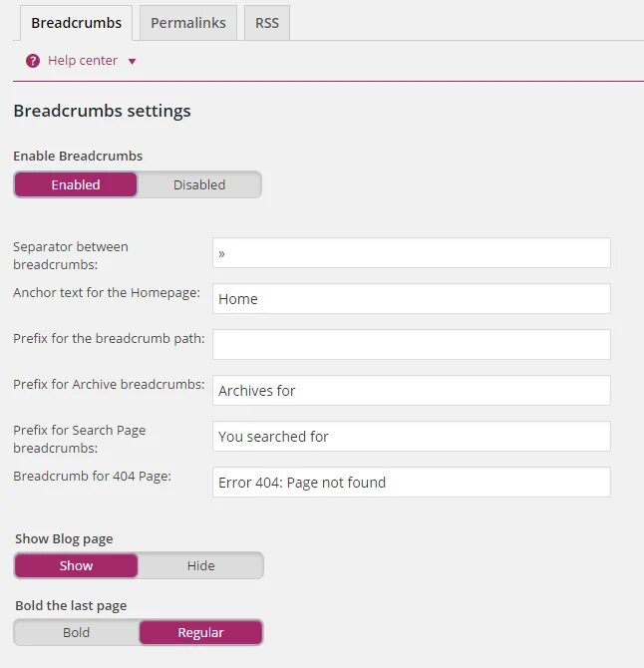
Task: Select the Breadcrumbs tab
Action: [76, 23]
